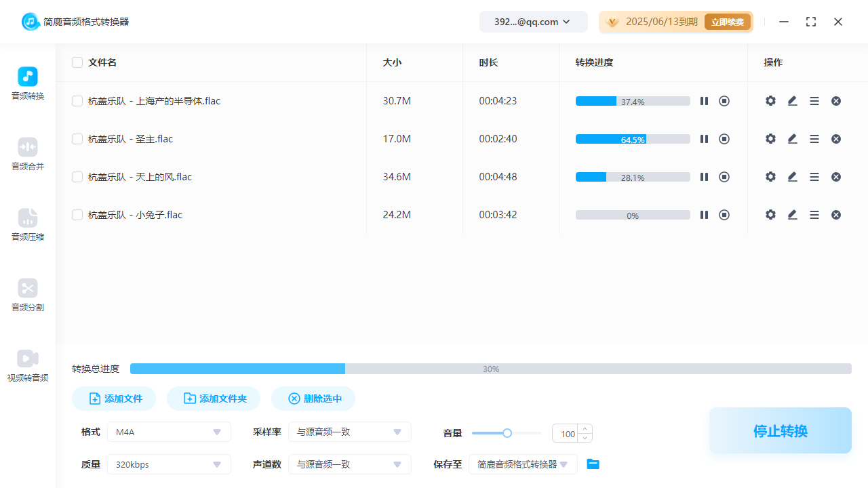Screen dimensions: 868x488
Task: Stop conversion of 天上的风.flac
Action: coord(724,177)
